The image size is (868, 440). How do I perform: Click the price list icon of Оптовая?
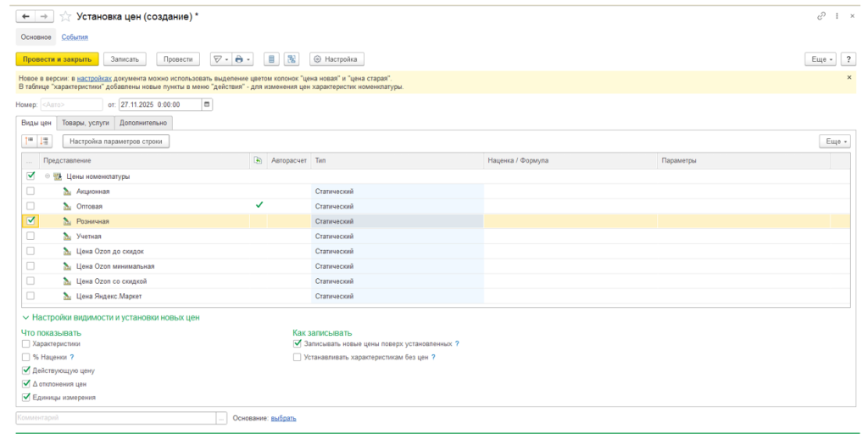[x=67, y=207]
